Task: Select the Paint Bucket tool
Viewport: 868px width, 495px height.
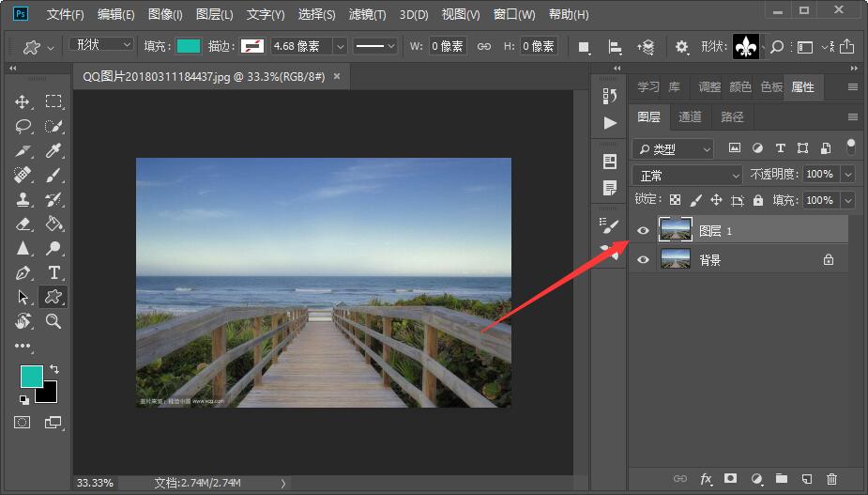Action: [x=53, y=224]
